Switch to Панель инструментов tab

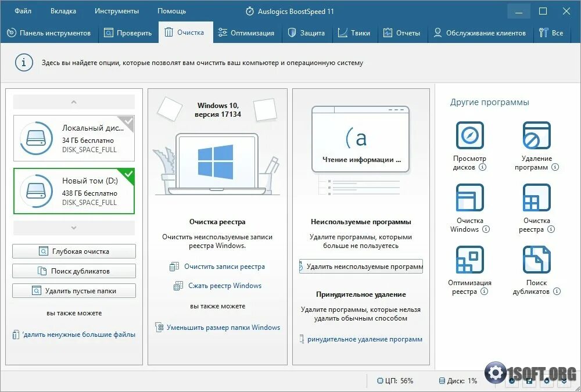point(49,33)
